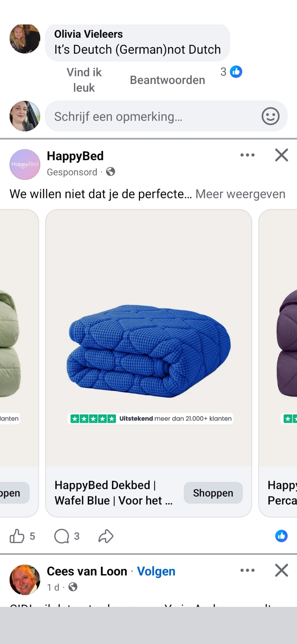Dismiss the HappyBed sponsored ad
The height and width of the screenshot is (644, 297).
(x=282, y=155)
